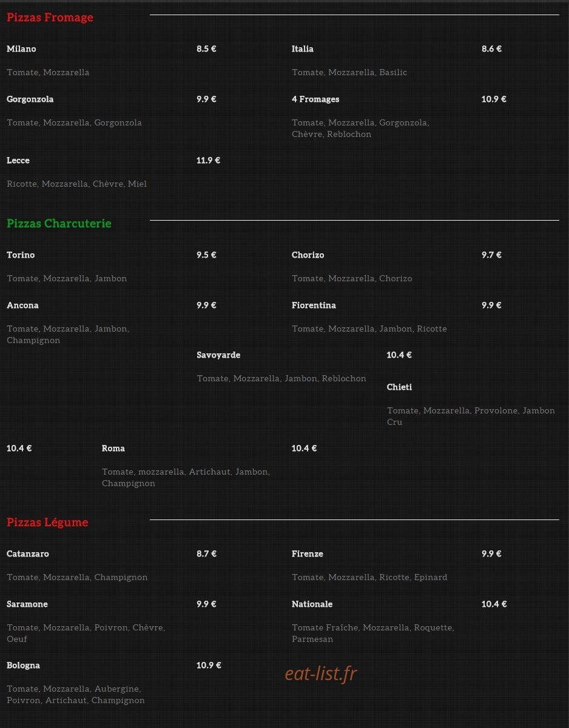Screen dimensions: 569x728
Task: Select the 4 Fromages pizza title
Action: coord(315,99)
